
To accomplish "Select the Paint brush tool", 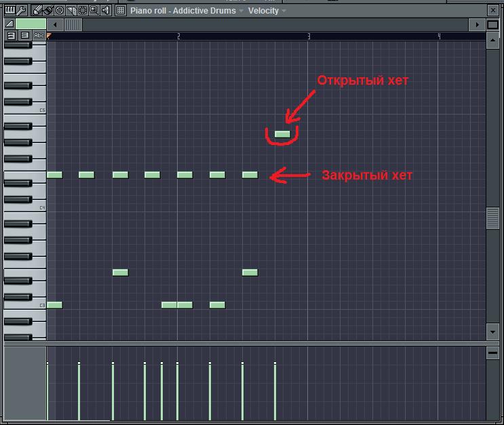I will 48,10.
